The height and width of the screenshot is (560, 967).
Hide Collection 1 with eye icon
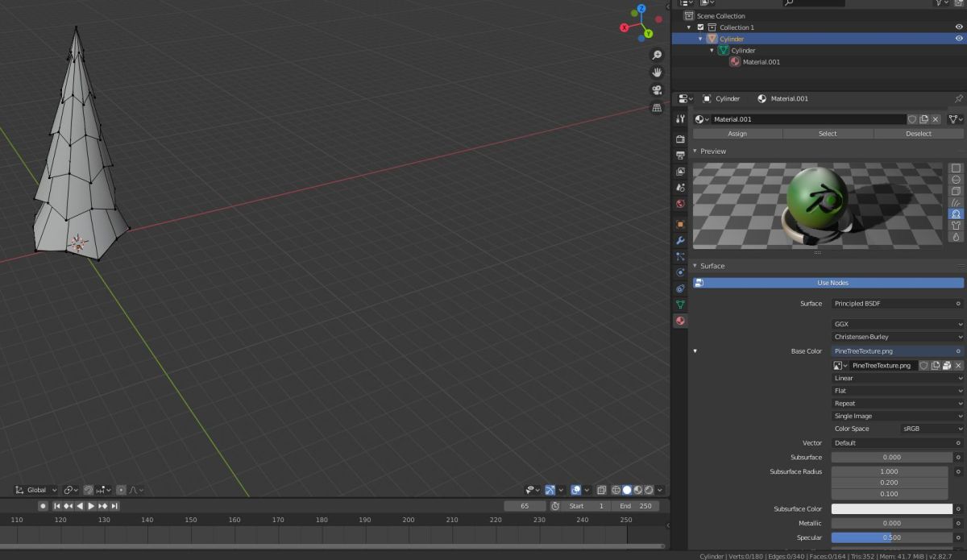pyautogui.click(x=959, y=27)
